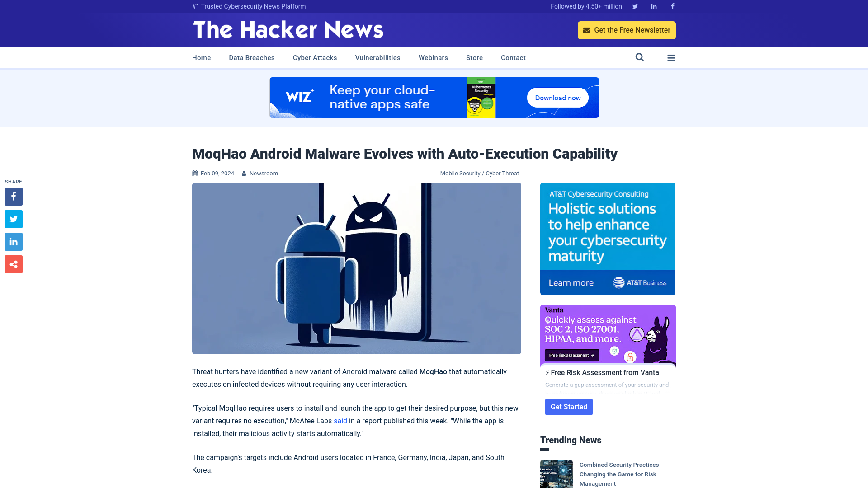Click Get Started button from Vanta
Viewport: 868px width, 488px height.
[x=569, y=406]
